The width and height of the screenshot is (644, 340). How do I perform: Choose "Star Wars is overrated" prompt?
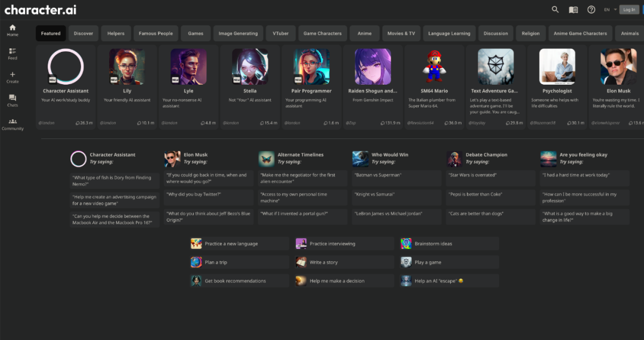(x=491, y=178)
